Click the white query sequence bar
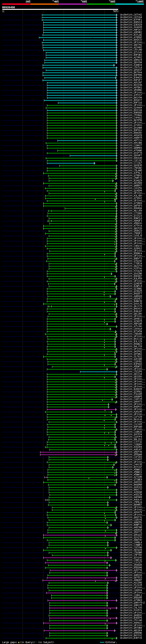Screen dimensions: 146x644 point(60,9)
